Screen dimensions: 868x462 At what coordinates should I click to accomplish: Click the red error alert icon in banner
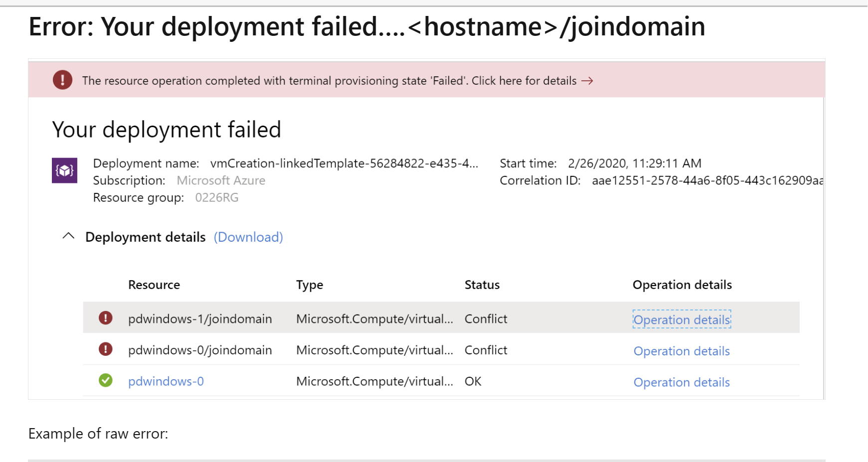[x=62, y=80]
